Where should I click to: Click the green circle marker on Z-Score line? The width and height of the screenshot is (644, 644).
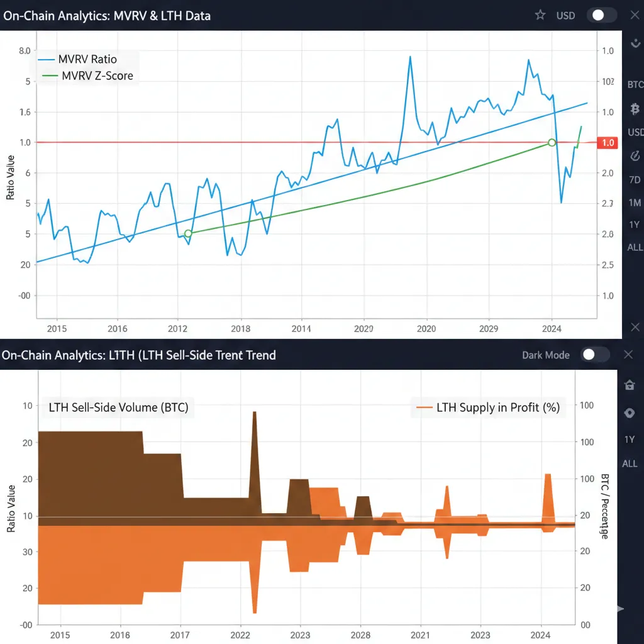[x=553, y=143]
